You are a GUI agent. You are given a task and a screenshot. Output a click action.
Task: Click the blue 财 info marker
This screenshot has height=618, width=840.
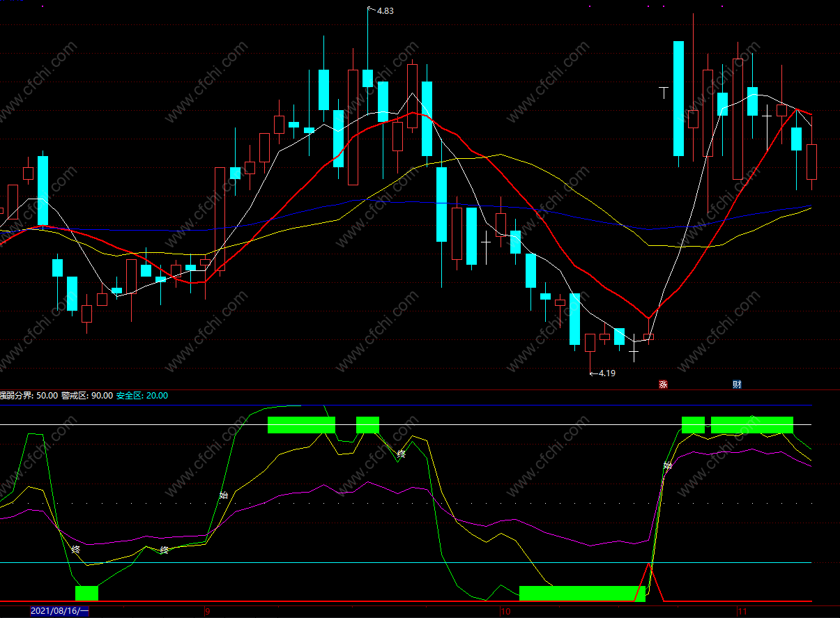click(737, 384)
